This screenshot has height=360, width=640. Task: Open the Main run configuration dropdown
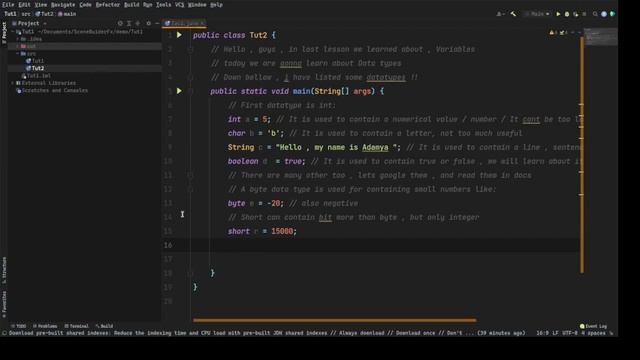click(x=537, y=14)
